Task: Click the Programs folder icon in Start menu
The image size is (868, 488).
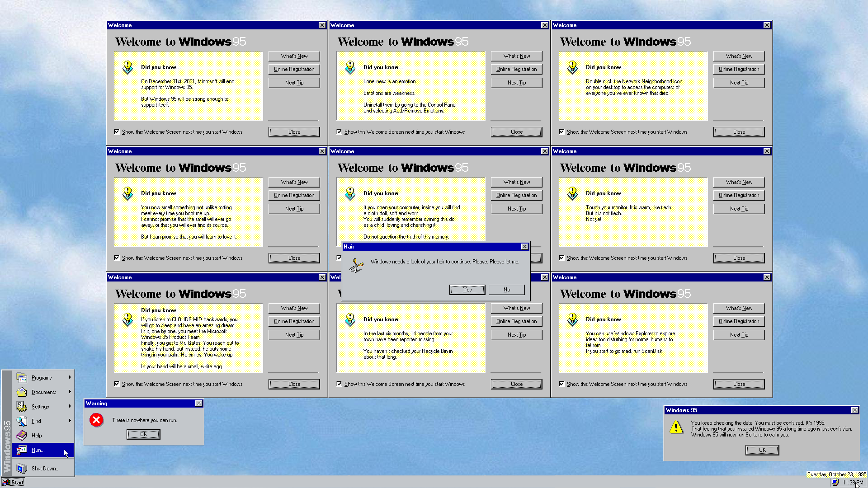Action: coord(22,378)
